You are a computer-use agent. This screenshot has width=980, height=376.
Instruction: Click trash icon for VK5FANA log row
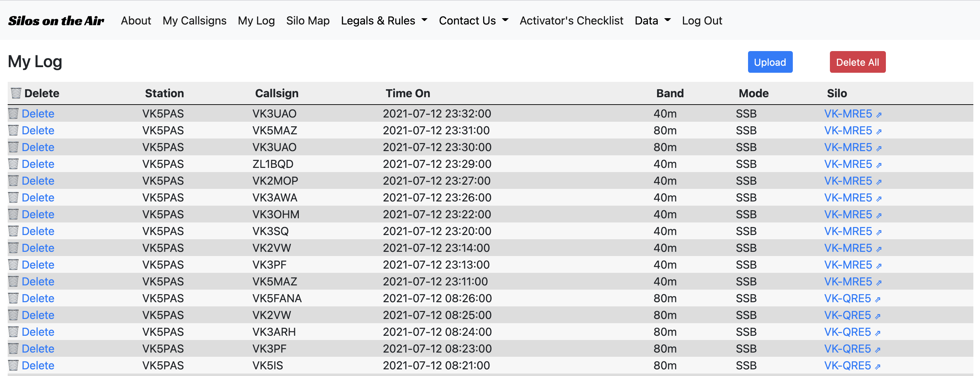click(13, 298)
